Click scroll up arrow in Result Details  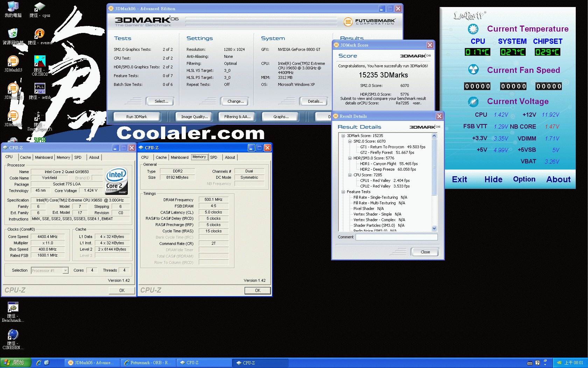point(434,136)
